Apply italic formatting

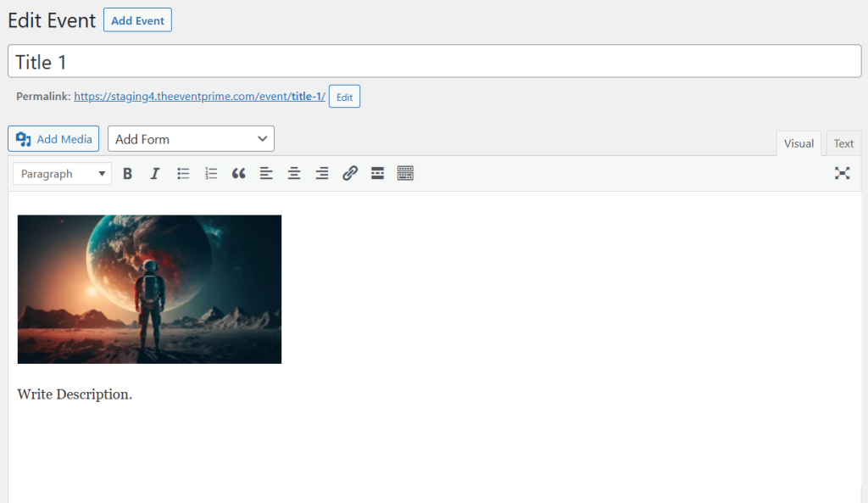pos(154,173)
